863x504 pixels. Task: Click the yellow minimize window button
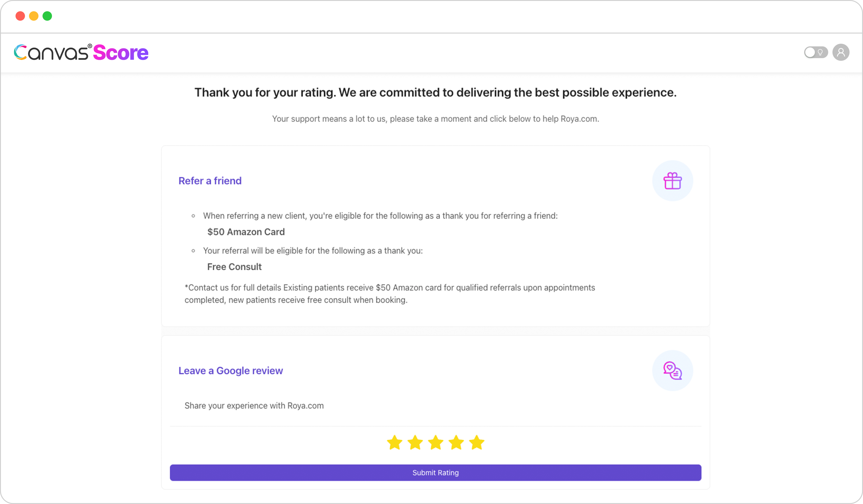tap(34, 16)
